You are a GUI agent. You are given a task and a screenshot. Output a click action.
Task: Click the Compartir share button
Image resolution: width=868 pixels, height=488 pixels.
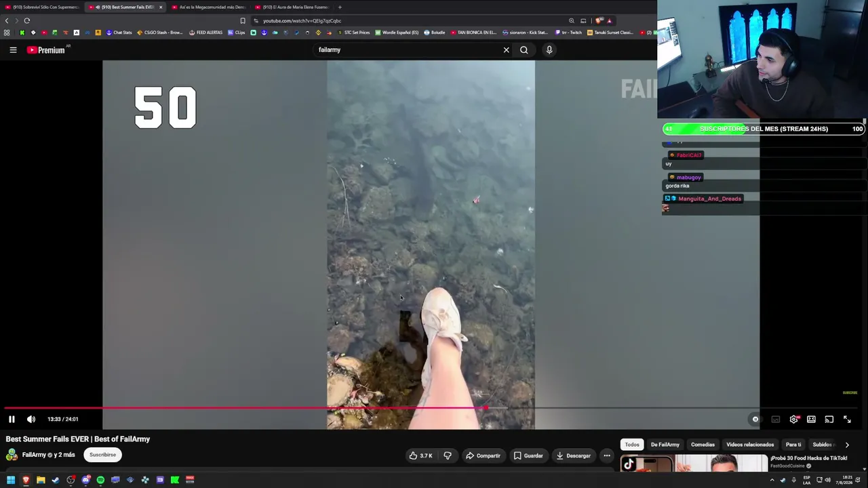483,455
